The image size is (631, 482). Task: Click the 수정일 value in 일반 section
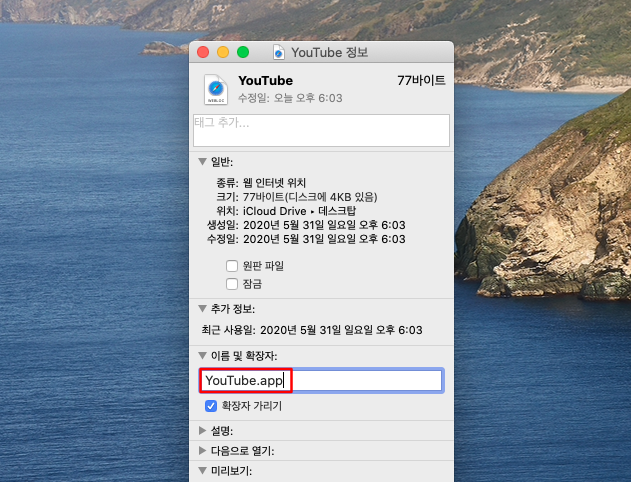pos(324,239)
